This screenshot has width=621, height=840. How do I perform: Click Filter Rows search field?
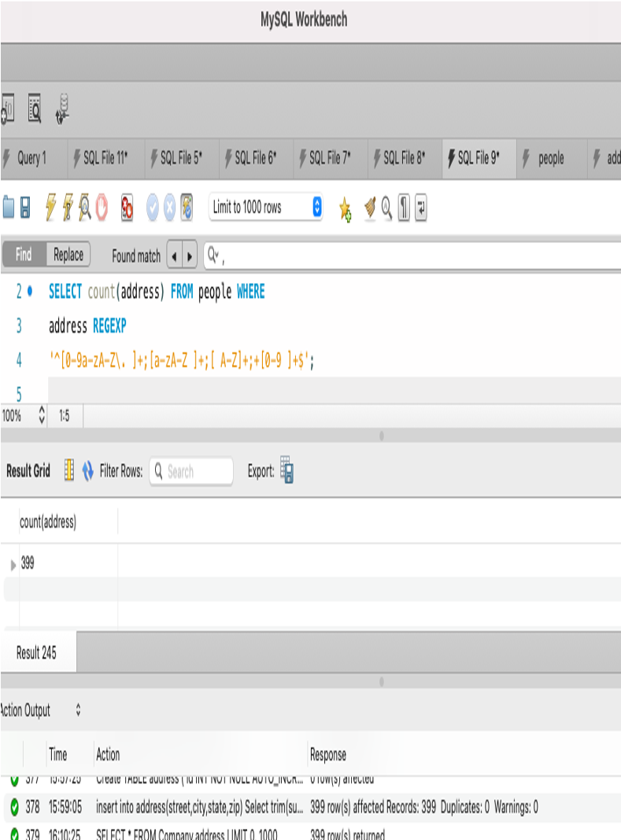(191, 471)
